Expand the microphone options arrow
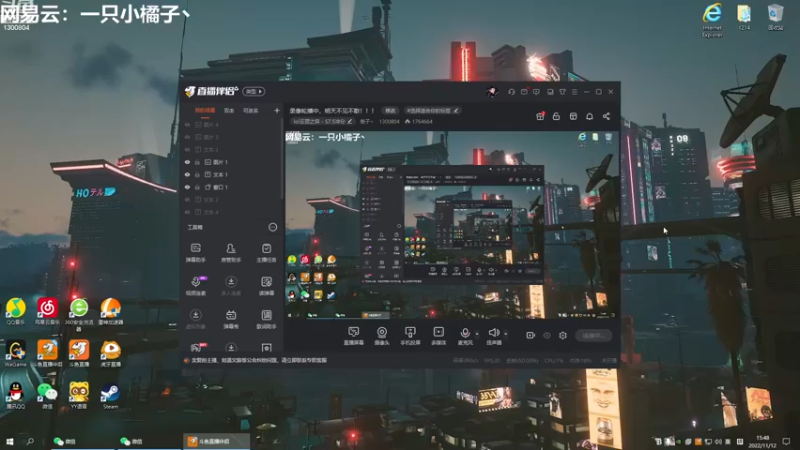 click(477, 334)
